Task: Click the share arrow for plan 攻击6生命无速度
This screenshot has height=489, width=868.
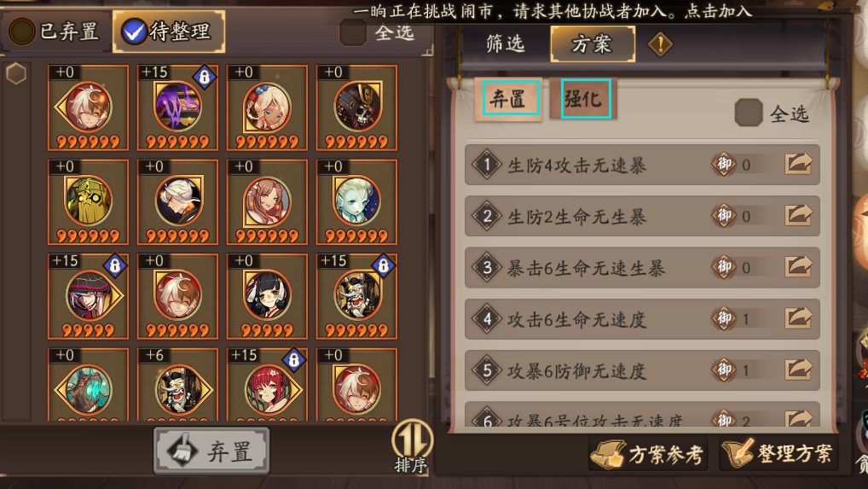Action: (x=798, y=317)
